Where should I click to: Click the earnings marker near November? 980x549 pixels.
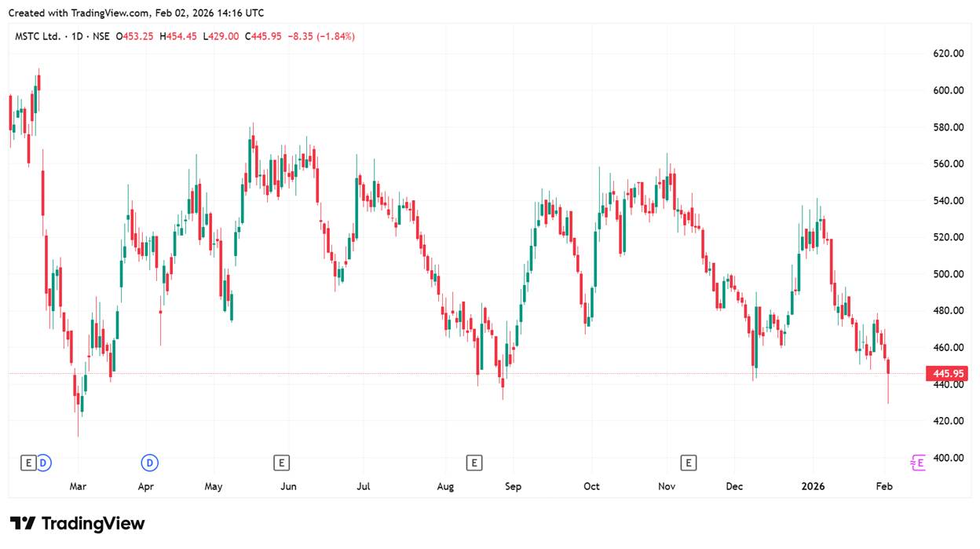689,463
